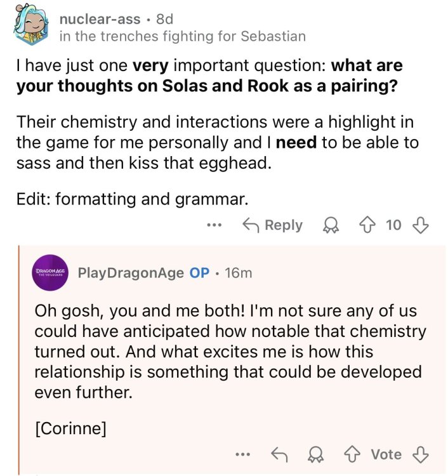Screen dimensions: 448x476
Task: Open the PlayDragonAge user profile link
Action: point(130,273)
